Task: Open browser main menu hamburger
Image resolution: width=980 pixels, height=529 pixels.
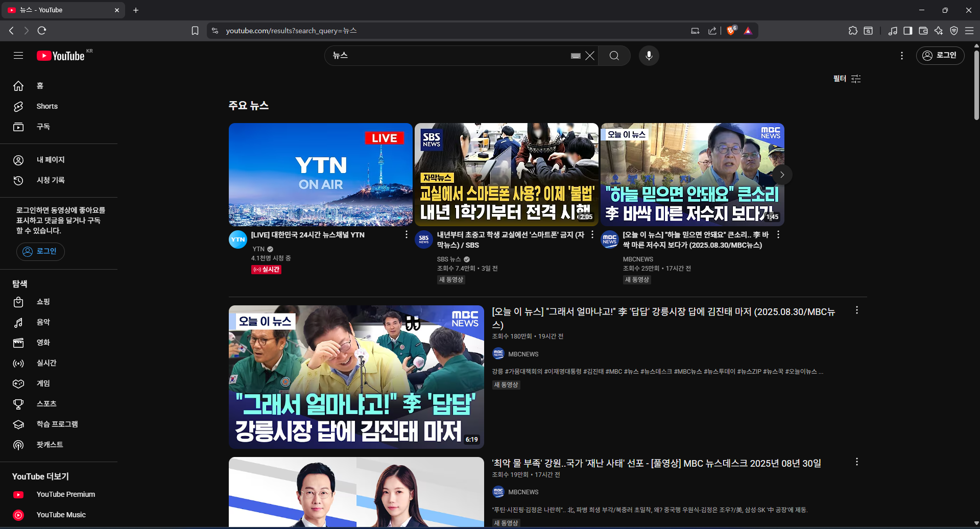Action: [x=969, y=31]
